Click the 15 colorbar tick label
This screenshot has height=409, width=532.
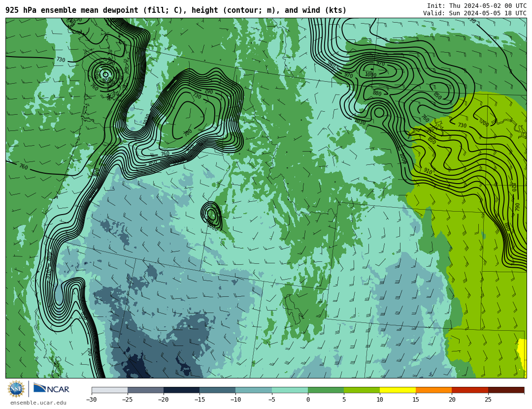tap(416, 400)
